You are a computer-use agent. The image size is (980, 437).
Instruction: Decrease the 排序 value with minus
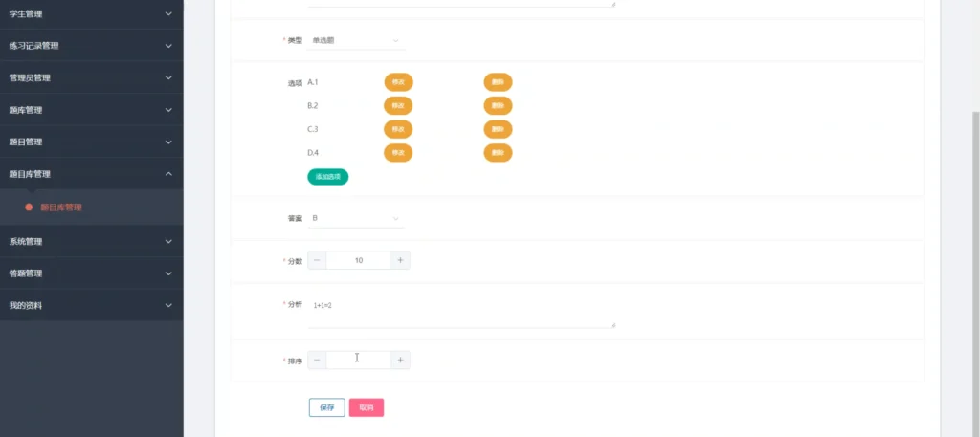click(317, 360)
